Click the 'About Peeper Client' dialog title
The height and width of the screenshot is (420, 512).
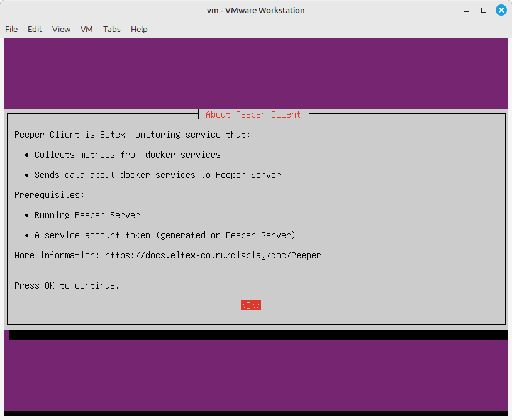pos(253,114)
